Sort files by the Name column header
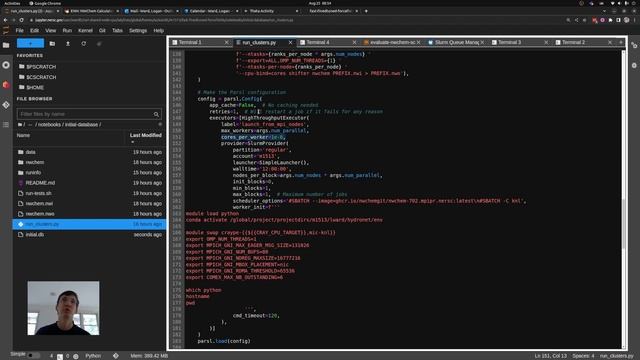Viewport: 640px width, 360px height. click(x=23, y=135)
